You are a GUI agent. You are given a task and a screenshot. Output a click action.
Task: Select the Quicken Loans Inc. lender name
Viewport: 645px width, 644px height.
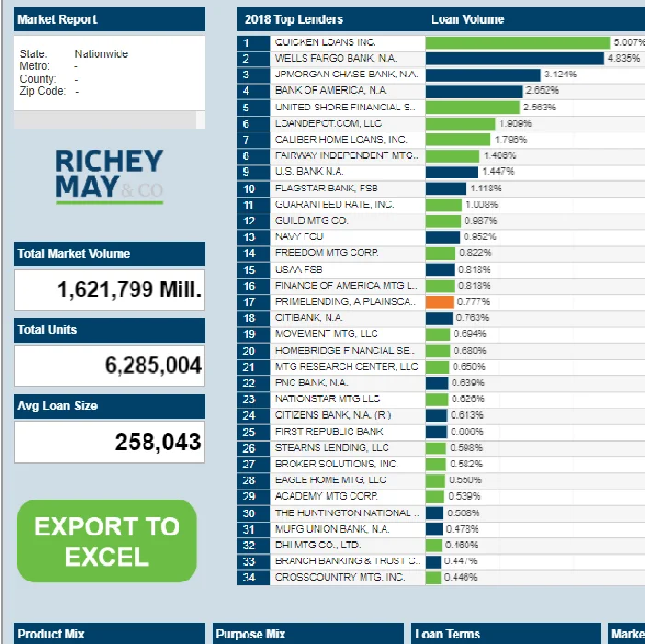[x=325, y=42]
